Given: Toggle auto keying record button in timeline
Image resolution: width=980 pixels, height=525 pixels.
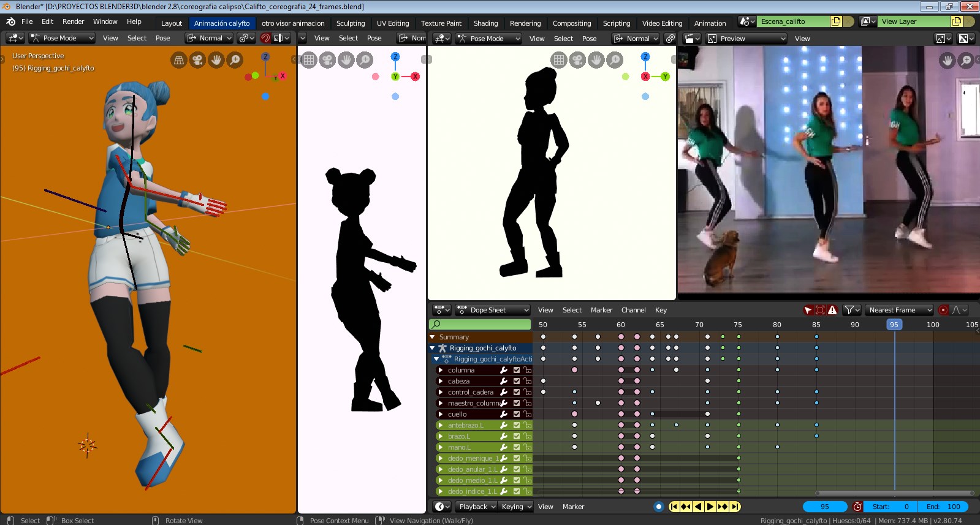Looking at the screenshot, I should (x=659, y=507).
